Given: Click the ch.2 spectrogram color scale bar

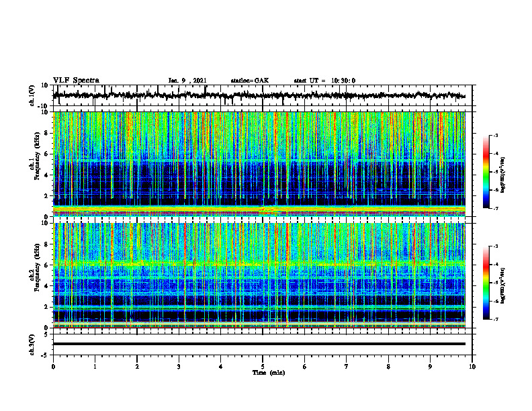Looking at the screenshot, I should click(486, 283).
